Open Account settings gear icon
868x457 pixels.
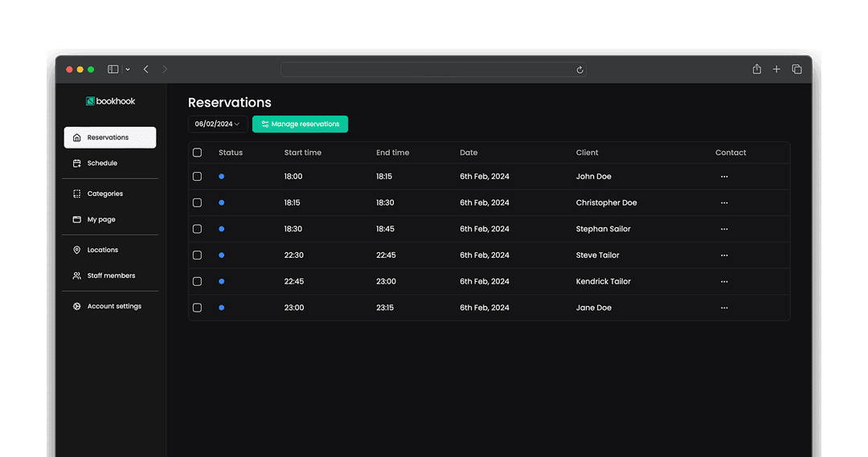[77, 306]
